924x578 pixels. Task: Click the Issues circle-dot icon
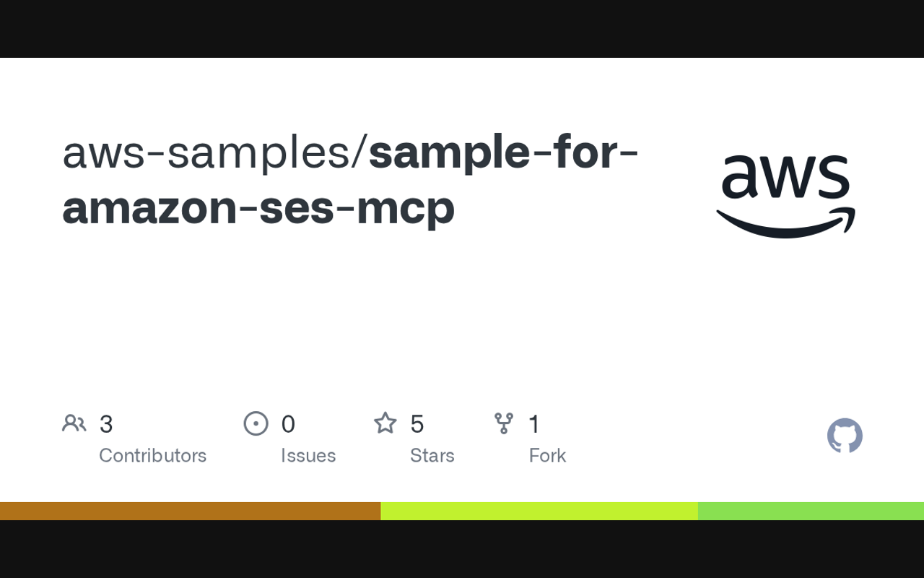256,423
